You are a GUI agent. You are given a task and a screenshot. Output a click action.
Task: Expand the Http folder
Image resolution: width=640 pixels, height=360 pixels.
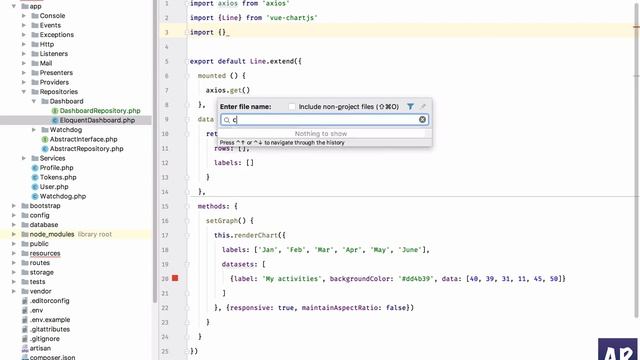click(x=24, y=44)
